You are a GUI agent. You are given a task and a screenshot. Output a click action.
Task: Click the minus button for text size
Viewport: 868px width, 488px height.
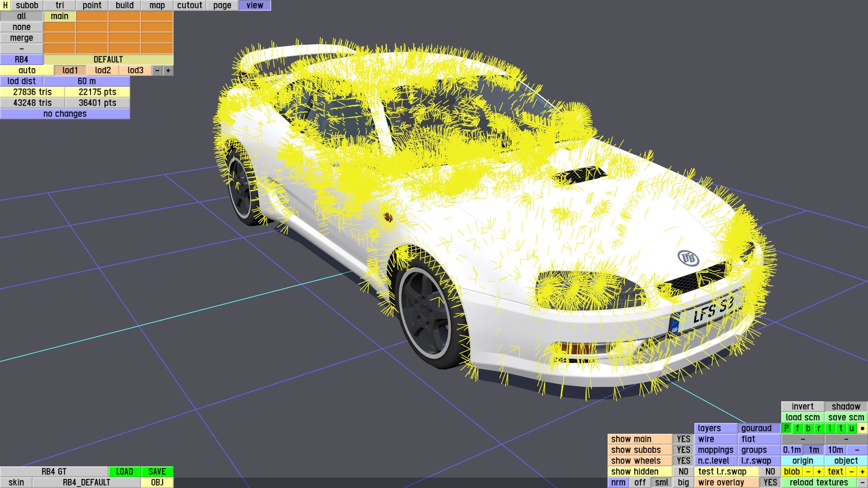[x=852, y=472]
